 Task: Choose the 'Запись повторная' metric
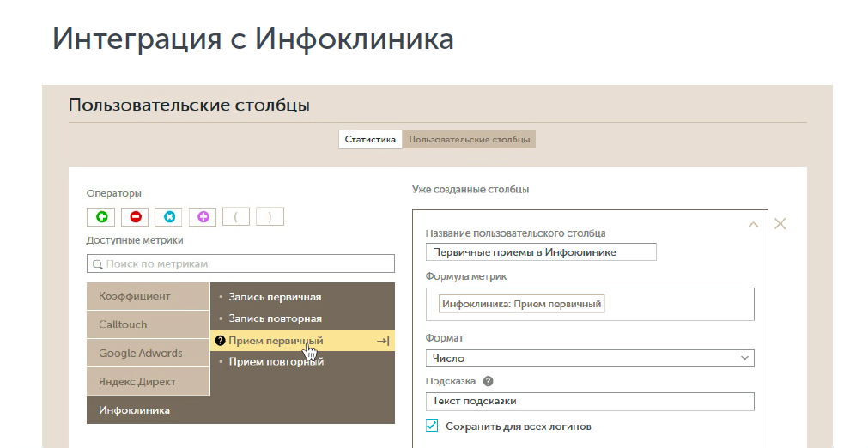(x=302, y=318)
